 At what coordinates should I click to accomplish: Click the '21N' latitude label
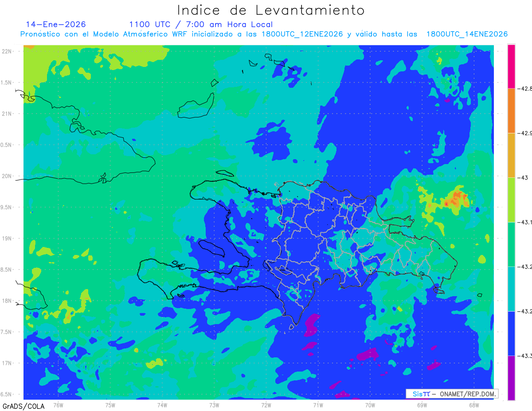[7, 114]
